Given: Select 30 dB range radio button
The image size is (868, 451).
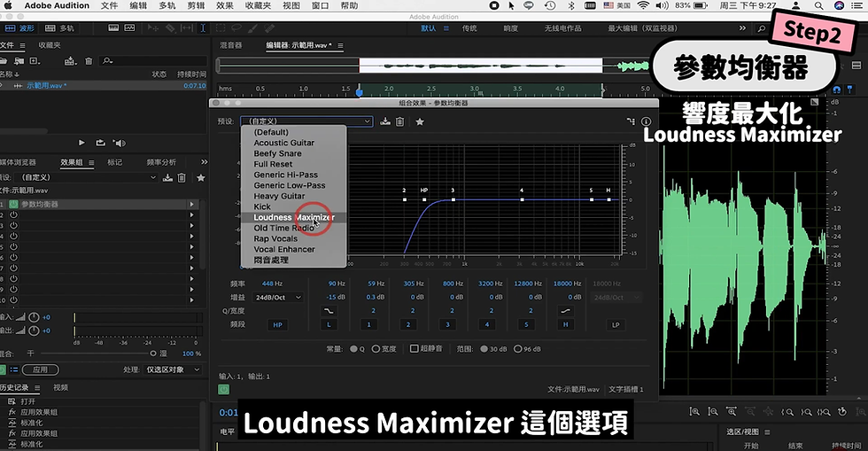Looking at the screenshot, I should [484, 349].
